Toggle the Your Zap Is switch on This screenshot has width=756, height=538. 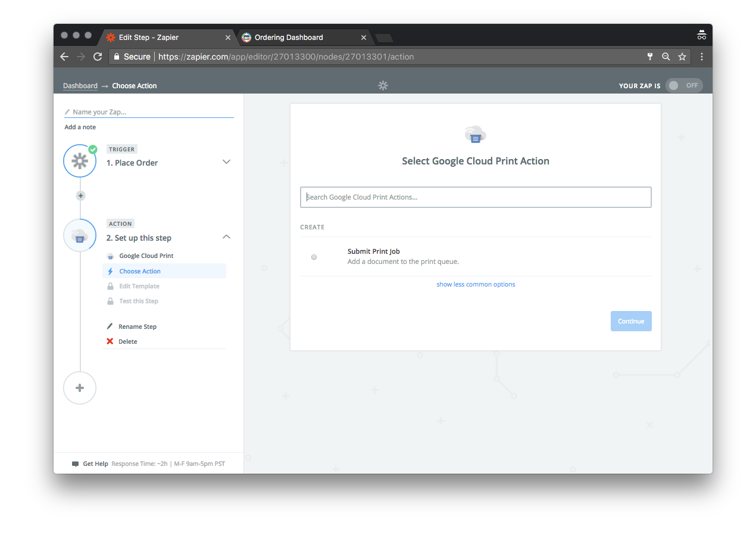(684, 86)
